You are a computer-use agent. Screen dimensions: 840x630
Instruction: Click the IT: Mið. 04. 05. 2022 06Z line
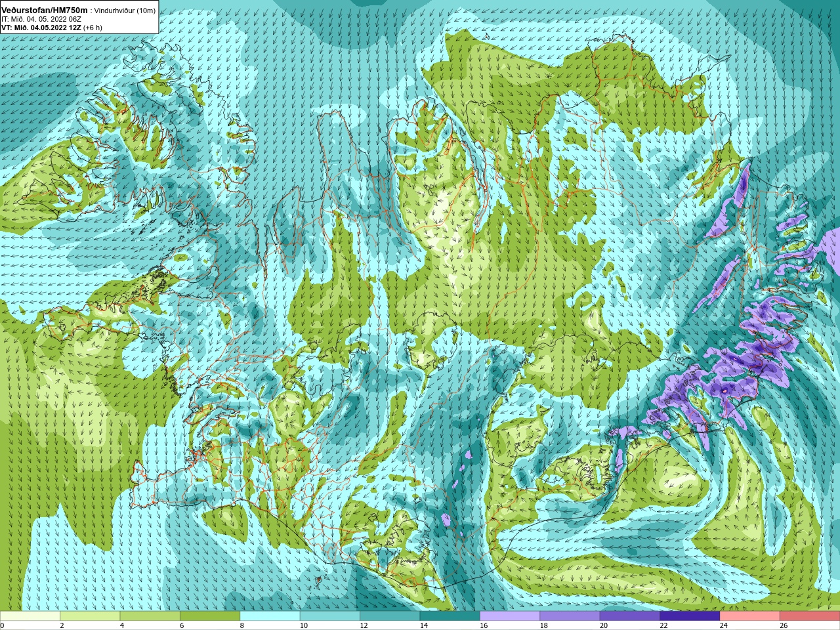[x=41, y=19]
